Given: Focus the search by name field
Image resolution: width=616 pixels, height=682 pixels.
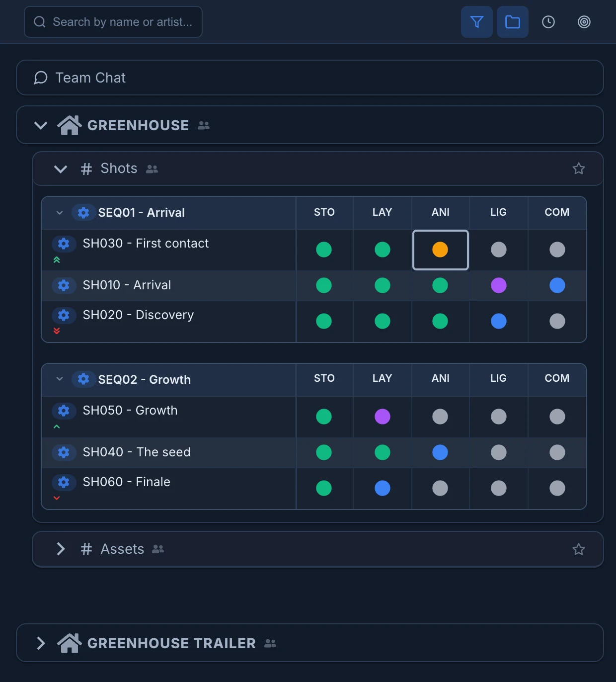Looking at the screenshot, I should tap(113, 22).
